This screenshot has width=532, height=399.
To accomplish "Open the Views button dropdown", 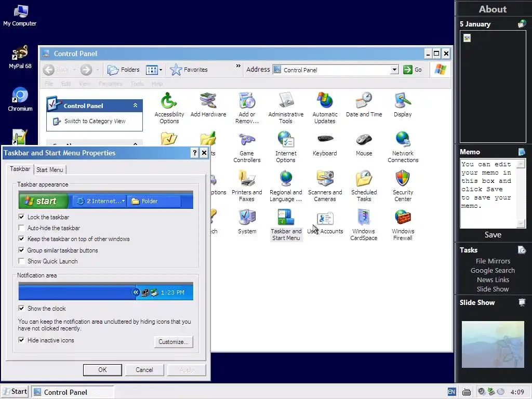I will point(161,70).
